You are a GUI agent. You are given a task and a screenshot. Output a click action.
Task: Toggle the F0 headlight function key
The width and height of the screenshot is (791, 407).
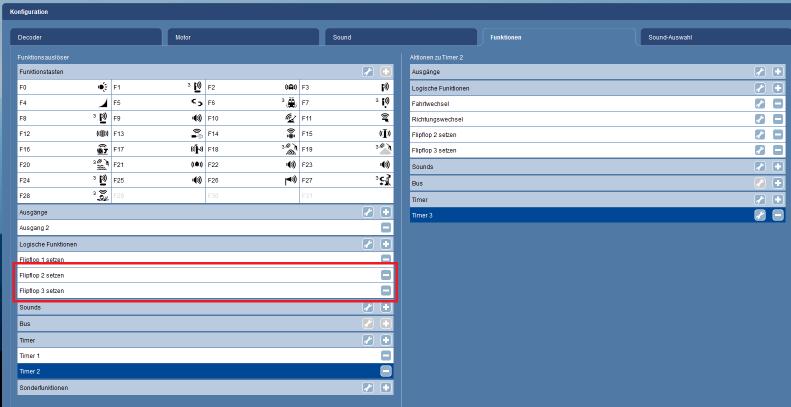[63, 88]
